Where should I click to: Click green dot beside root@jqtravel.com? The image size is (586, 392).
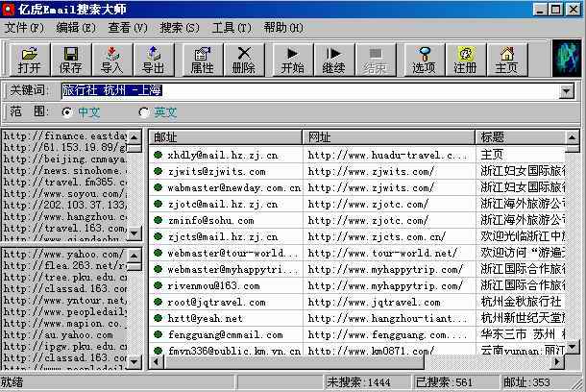159,301
